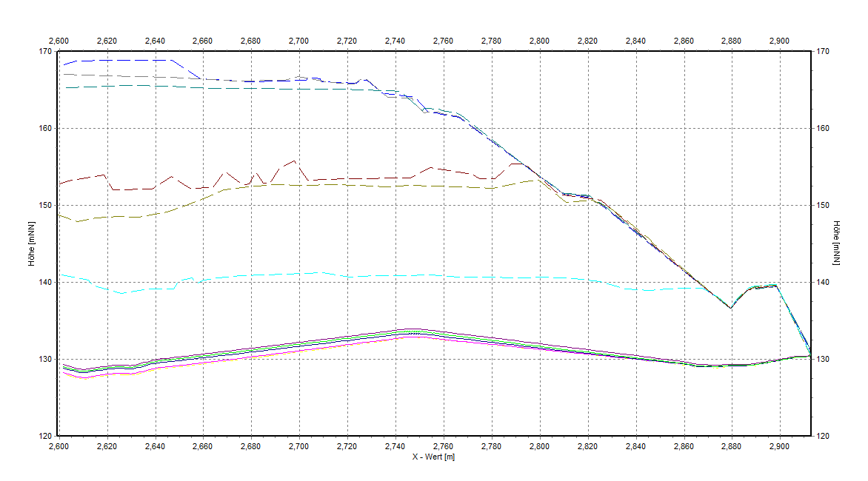Click "2,820" on the bottom X axis

(x=588, y=446)
